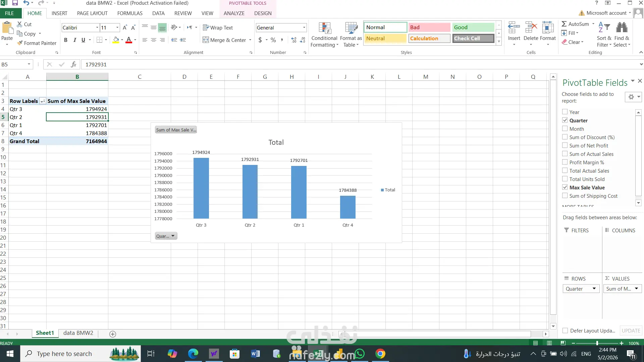Open Find & Select options
The width and height of the screenshot is (644, 362).
click(622, 35)
